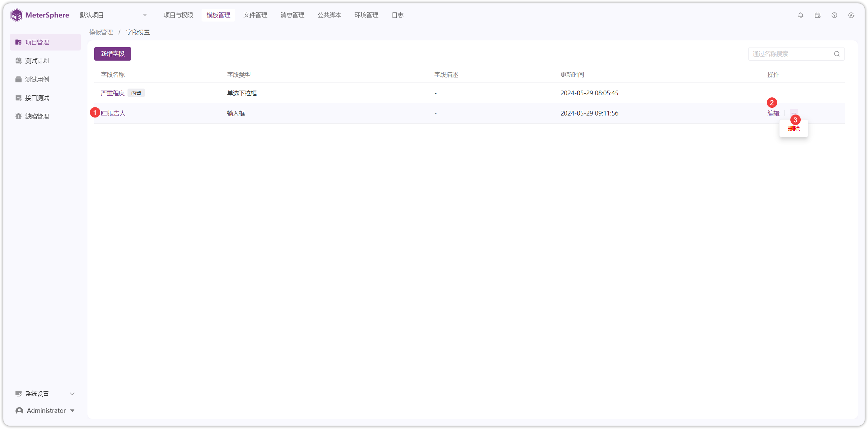Click the 2024-05-29 09:11:56 timestamp
The image size is (868, 429).
(589, 113)
